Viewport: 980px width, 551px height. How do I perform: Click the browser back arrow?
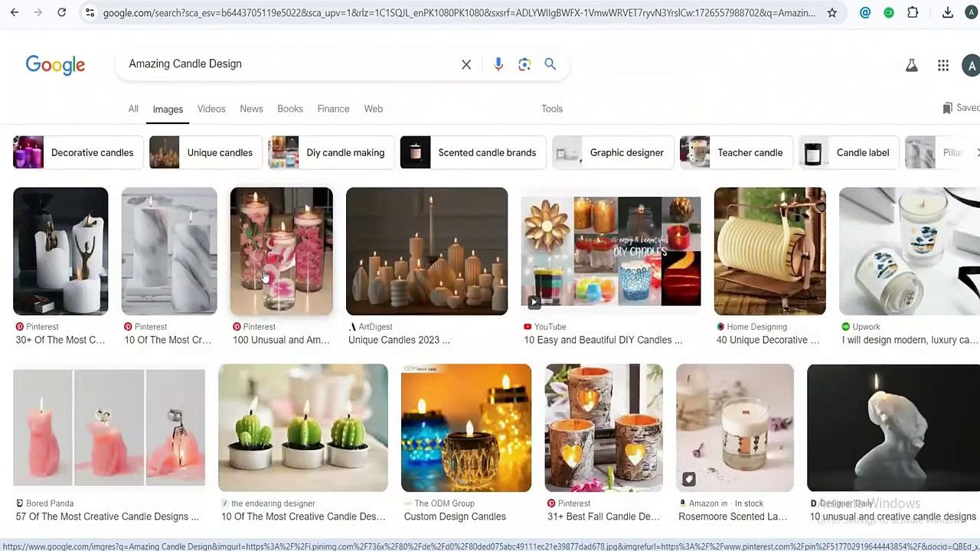(15, 12)
